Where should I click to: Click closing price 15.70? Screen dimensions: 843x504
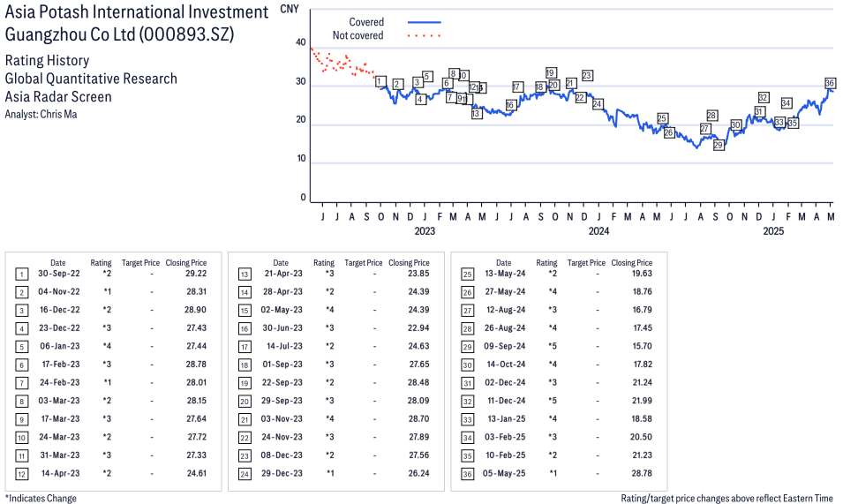(643, 346)
